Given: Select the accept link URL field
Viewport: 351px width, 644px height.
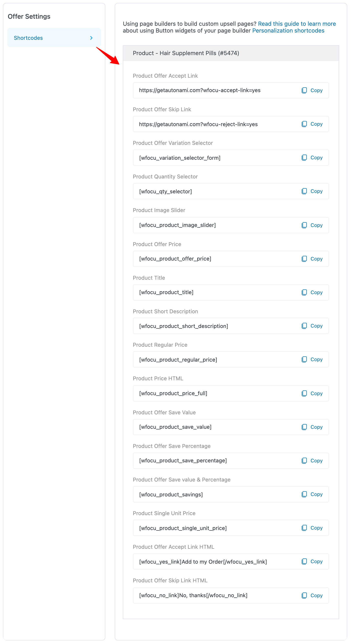Looking at the screenshot, I should 200,90.
